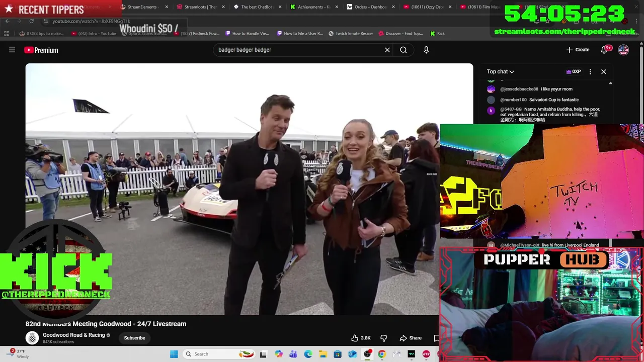Open the account avatar menu

click(x=623, y=50)
